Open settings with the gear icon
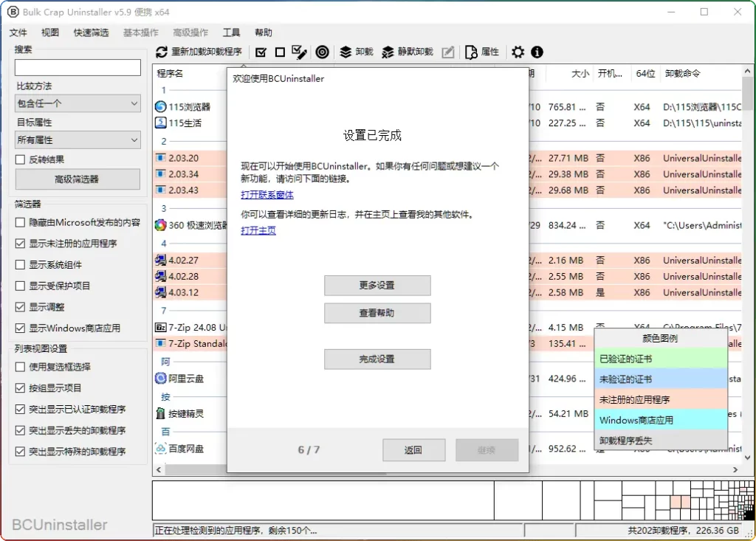The image size is (756, 541). click(518, 52)
